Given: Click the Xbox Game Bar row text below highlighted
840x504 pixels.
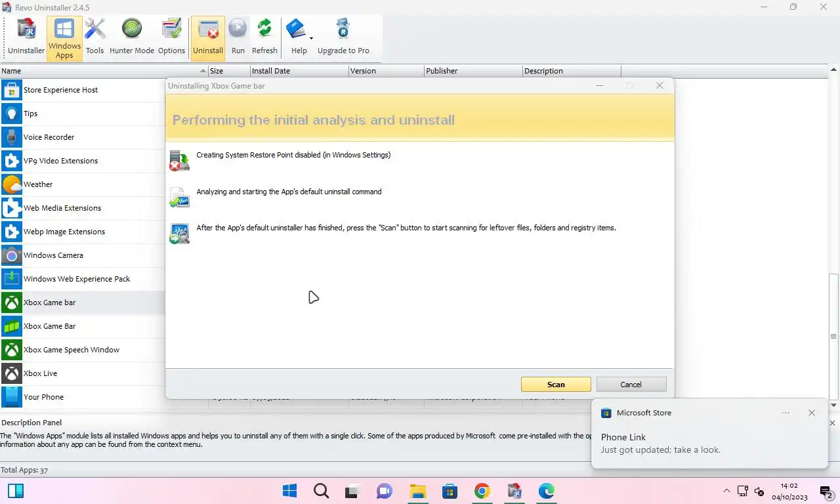Looking at the screenshot, I should tap(49, 326).
